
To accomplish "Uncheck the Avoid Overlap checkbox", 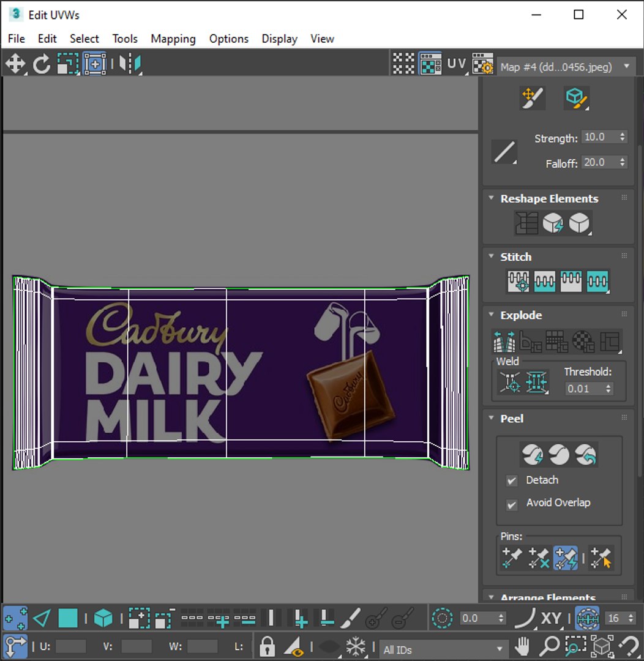I will tap(512, 504).
